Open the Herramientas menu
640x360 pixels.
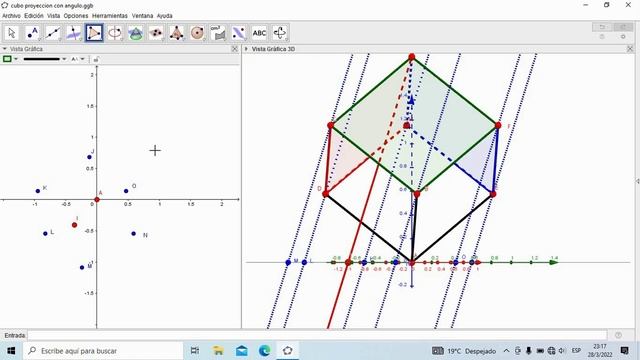(110, 16)
